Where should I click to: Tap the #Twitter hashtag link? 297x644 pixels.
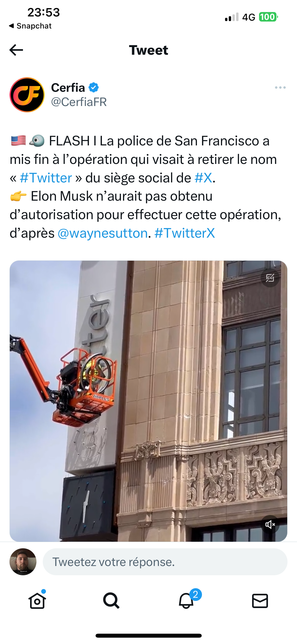[46, 178]
